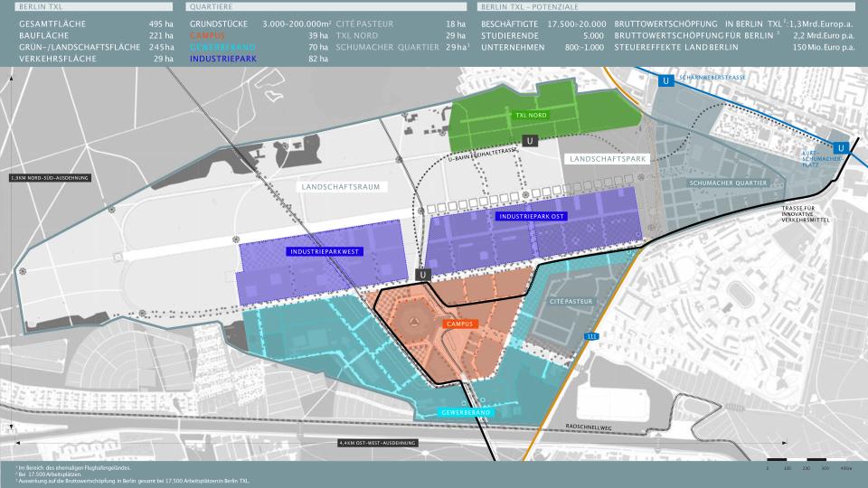The image size is (868, 488).
Task: Click the triangular terminal symbol in Campus
Action: click(411, 321)
